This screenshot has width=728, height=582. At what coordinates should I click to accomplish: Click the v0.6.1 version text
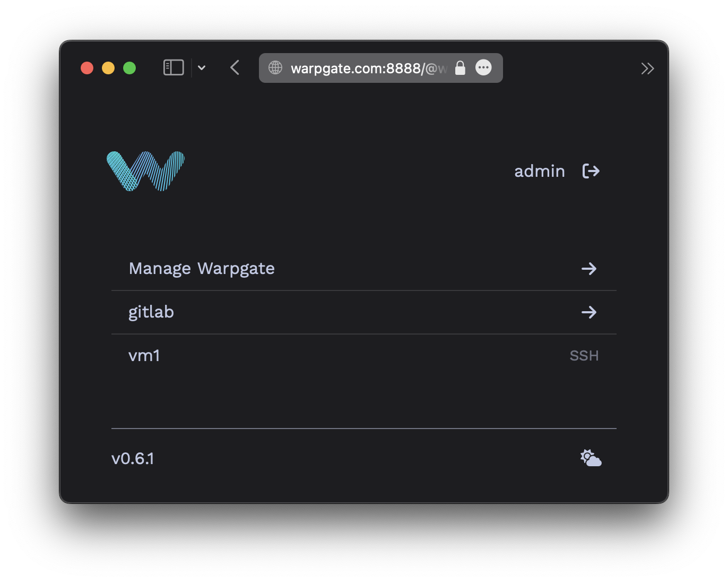pyautogui.click(x=133, y=458)
